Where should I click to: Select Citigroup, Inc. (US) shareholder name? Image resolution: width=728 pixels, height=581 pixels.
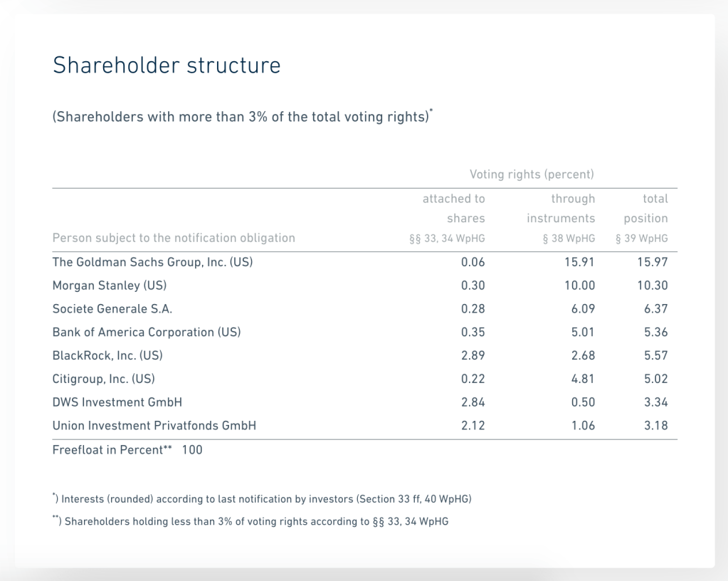[103, 379]
